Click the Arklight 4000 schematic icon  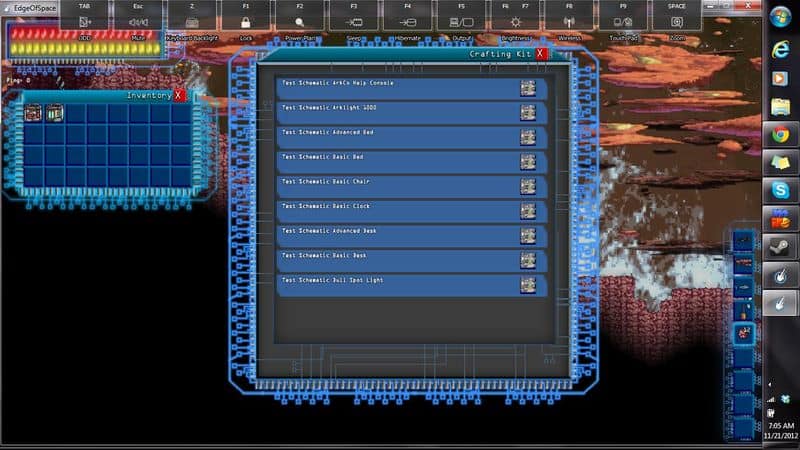tap(528, 112)
